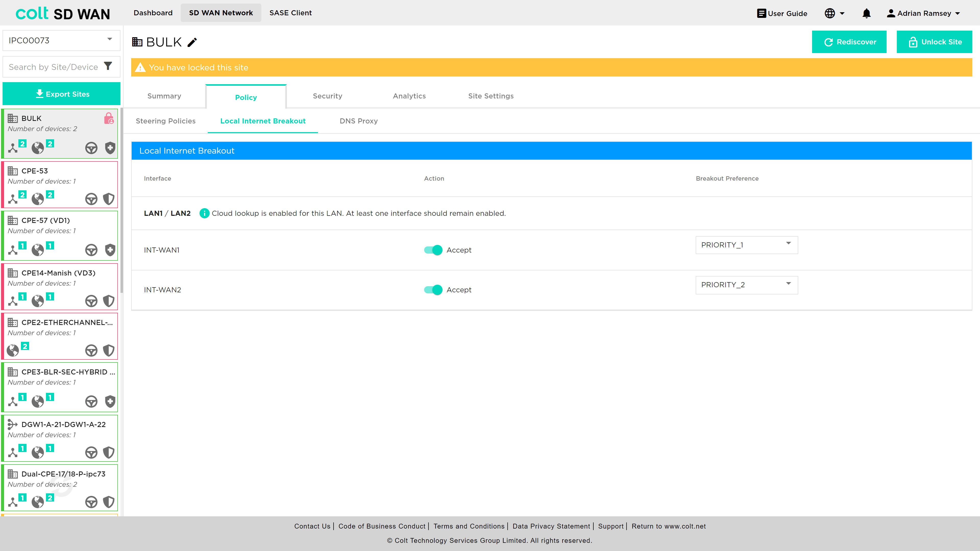Screen dimensions: 980x551
Task: Click the gateway icon beside DGW1-A-21-DGW1-A-22
Action: pos(13,424)
